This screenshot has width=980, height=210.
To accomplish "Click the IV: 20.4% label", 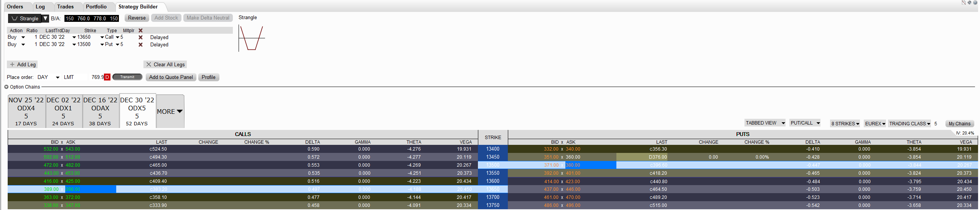I will click(x=965, y=133).
